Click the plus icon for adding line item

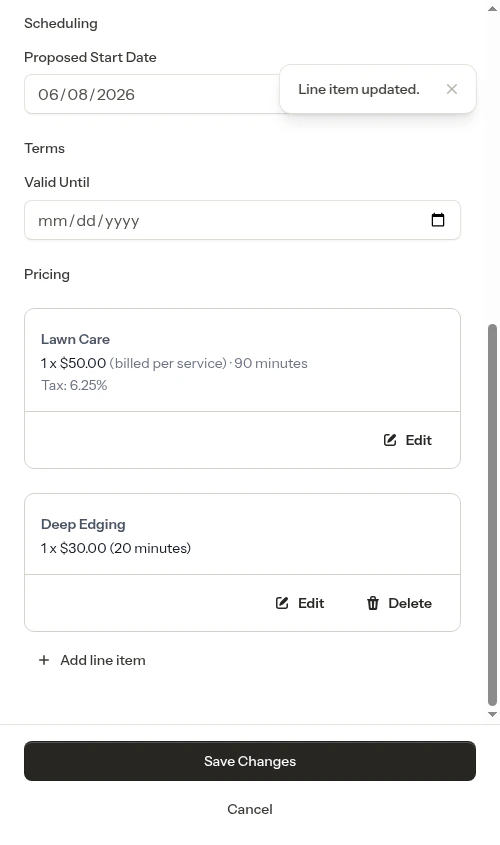click(44, 660)
